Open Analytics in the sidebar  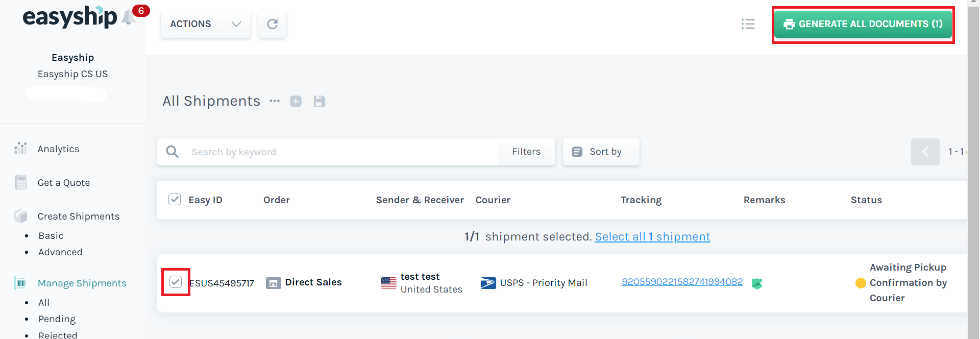pyautogui.click(x=58, y=149)
